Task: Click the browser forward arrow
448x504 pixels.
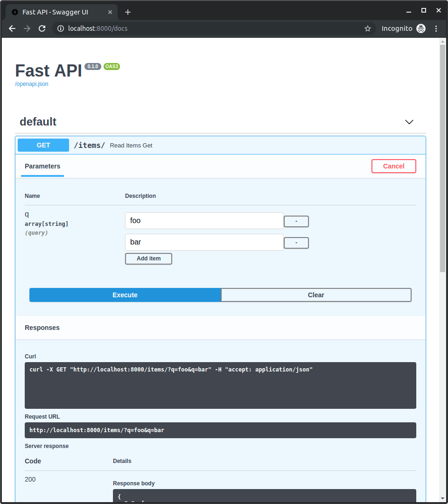Action: pyautogui.click(x=27, y=28)
